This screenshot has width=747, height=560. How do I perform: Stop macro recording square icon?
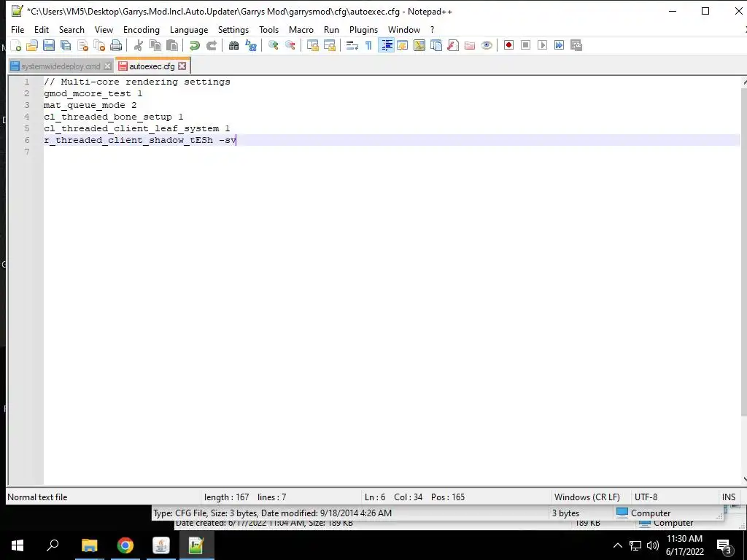point(525,45)
